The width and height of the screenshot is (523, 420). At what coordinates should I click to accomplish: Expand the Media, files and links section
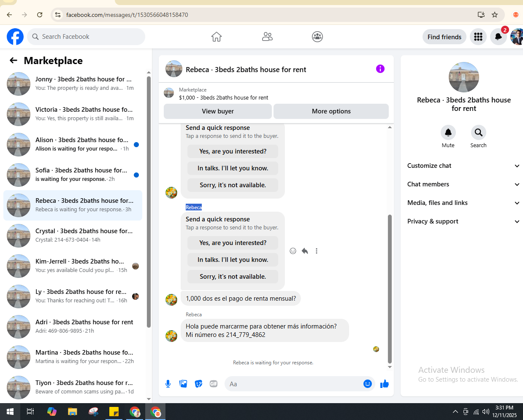pyautogui.click(x=463, y=203)
